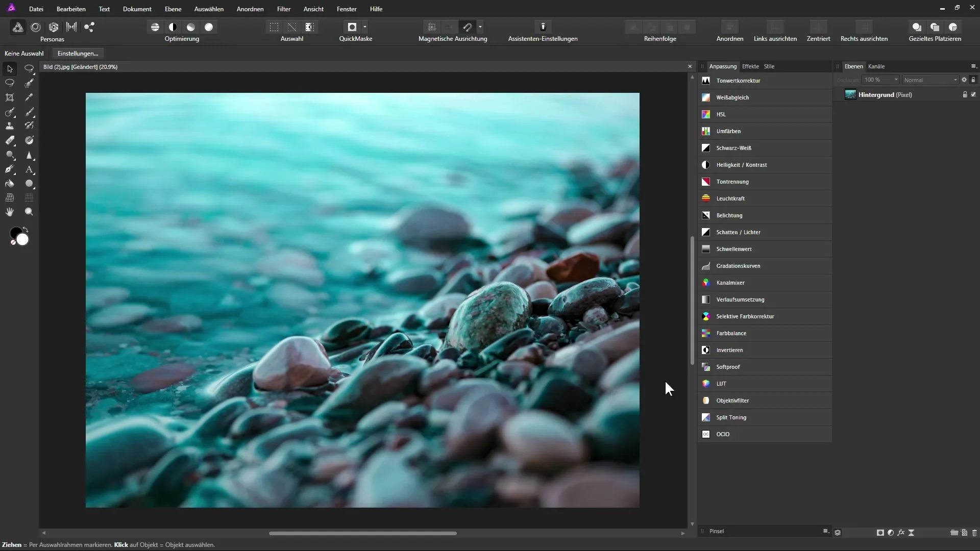
Task: Switch to the Effekte tab
Action: [750, 66]
